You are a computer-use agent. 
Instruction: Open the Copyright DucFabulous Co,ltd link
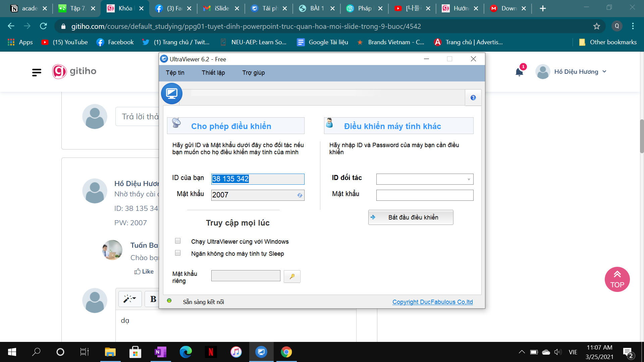432,302
